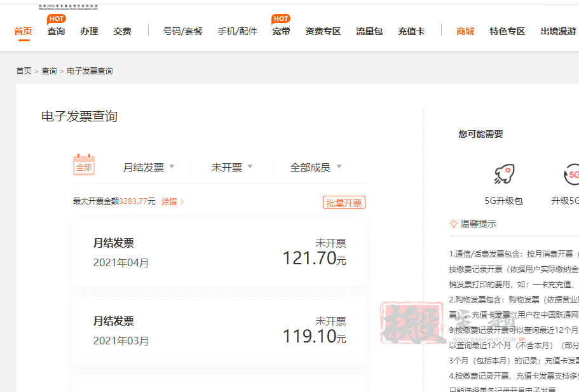Viewport: 579px width, 392px height.
Task: Click the HOT badge above 宽带
Action: 281,19
